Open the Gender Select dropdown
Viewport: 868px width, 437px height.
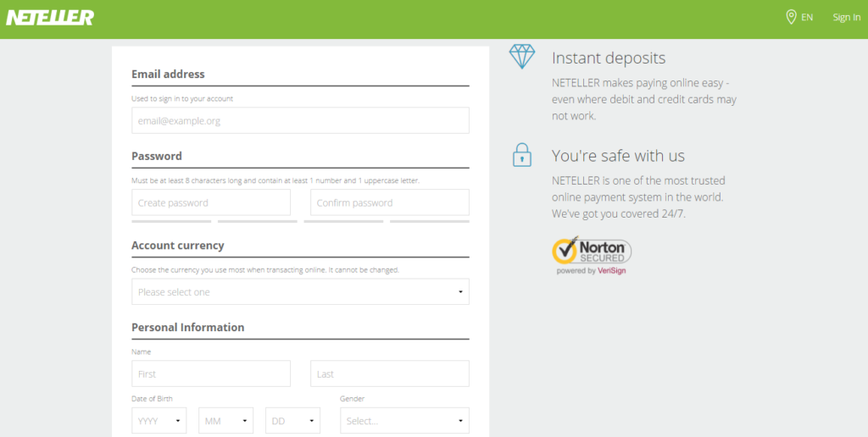click(x=404, y=420)
